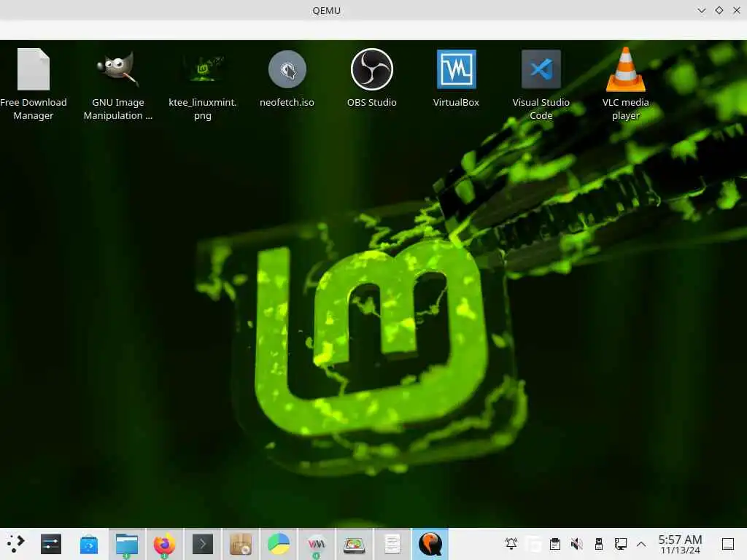Open calendar from the 5:57 AM clock
The width and height of the screenshot is (747, 560).
tap(681, 544)
